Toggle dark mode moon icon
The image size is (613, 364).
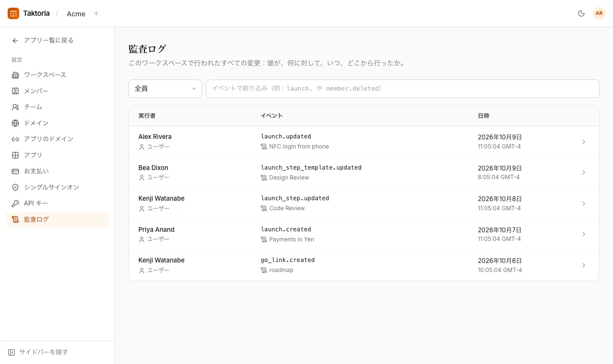581,13
